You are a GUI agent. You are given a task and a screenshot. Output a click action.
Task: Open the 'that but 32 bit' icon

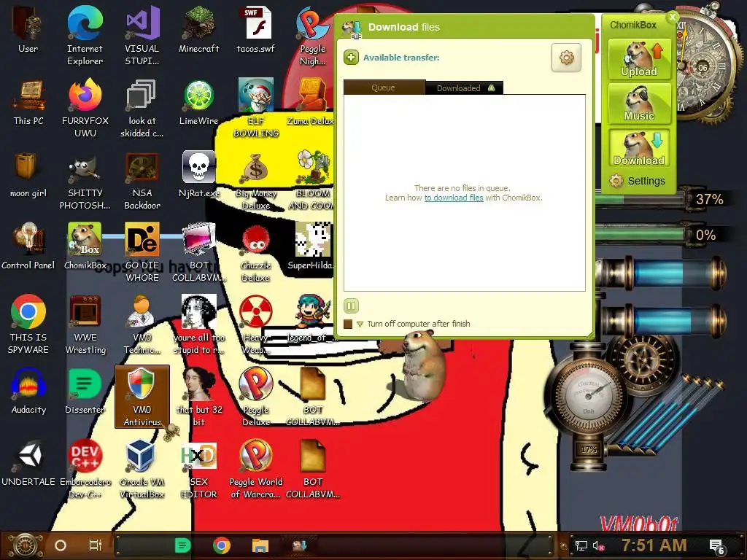[x=199, y=397]
